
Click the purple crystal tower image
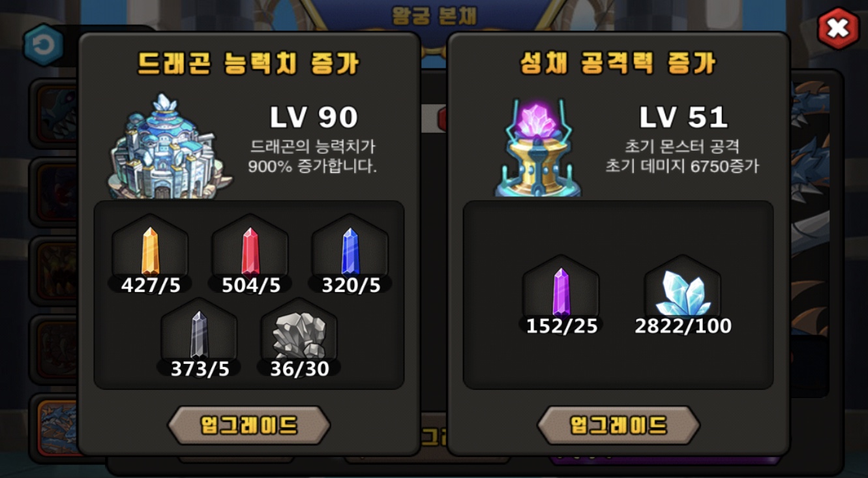[539, 147]
